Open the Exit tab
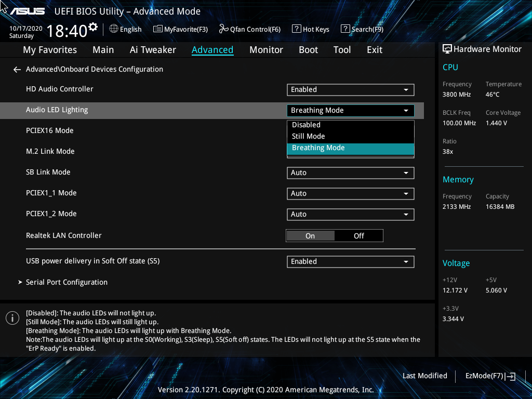The width and height of the screenshot is (532, 399). point(375,50)
